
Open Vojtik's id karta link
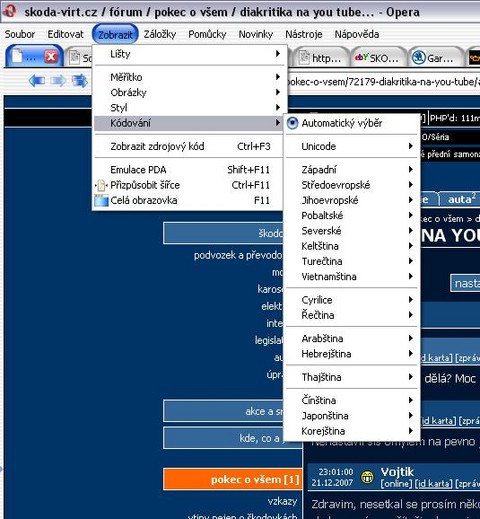coord(434,483)
